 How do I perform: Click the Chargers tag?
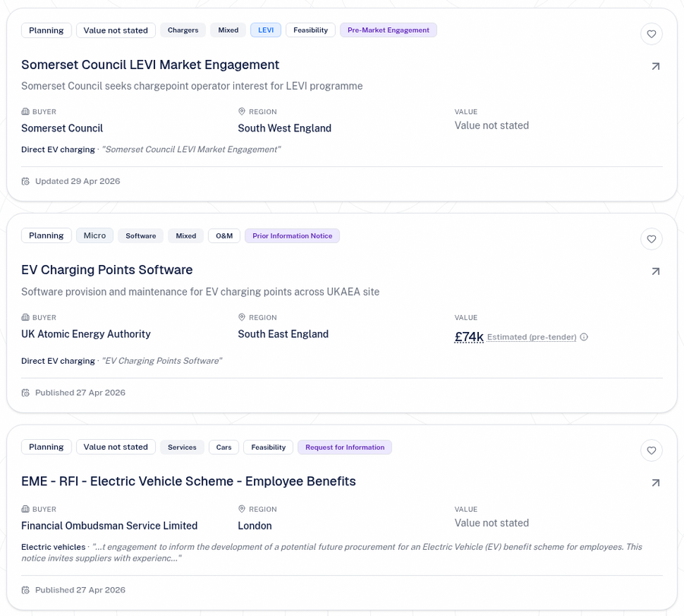[182, 30]
